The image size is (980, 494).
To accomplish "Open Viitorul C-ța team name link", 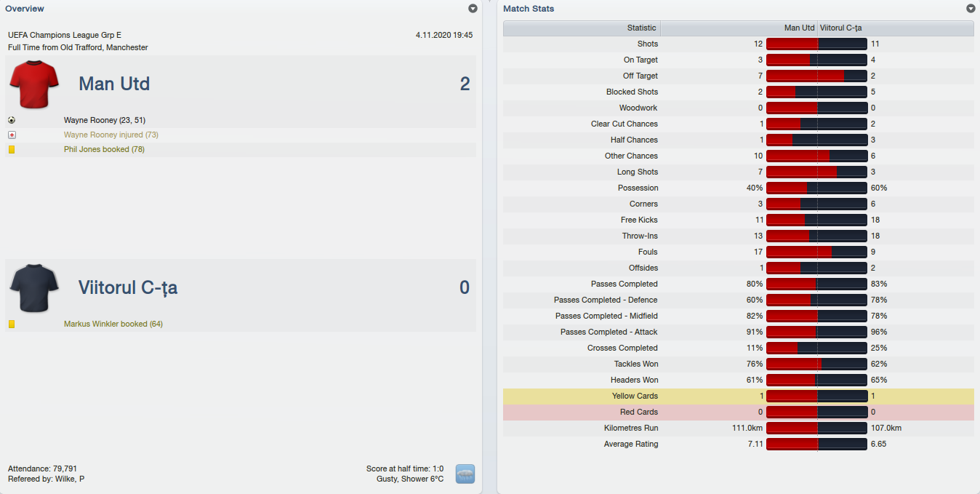I will coord(128,287).
